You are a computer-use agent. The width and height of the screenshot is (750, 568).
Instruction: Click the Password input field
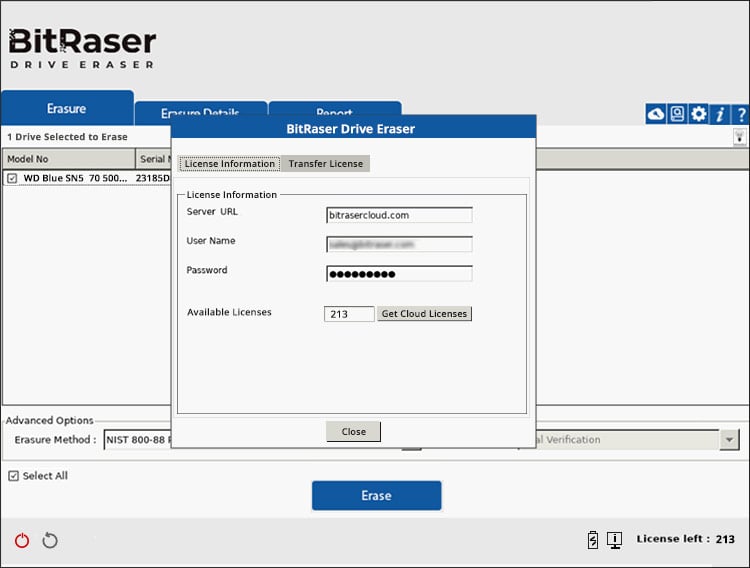click(399, 274)
